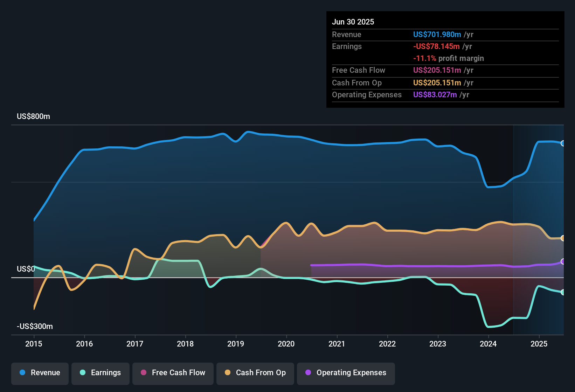
Task: Hide the Cash From Op series
Action: 255,373
